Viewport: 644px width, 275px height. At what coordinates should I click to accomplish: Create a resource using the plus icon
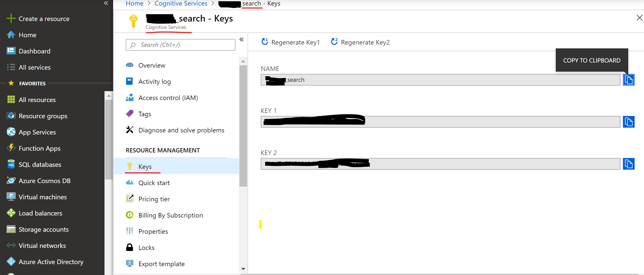(11, 18)
